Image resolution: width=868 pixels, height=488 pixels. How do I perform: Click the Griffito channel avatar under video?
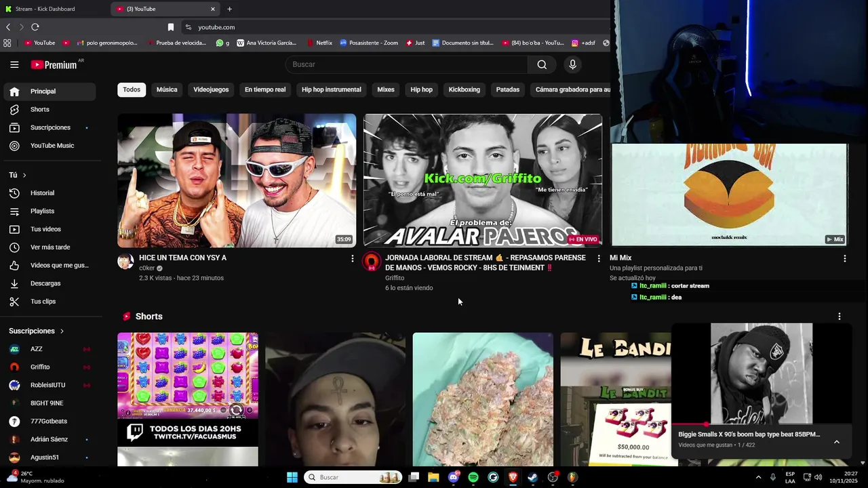pyautogui.click(x=372, y=262)
